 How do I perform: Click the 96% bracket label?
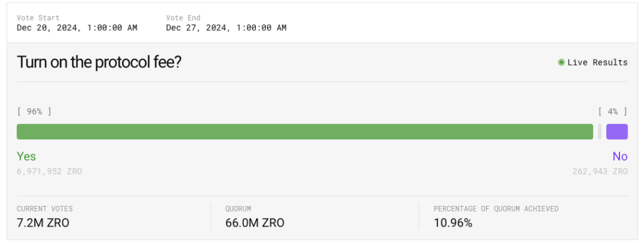pyautogui.click(x=34, y=111)
